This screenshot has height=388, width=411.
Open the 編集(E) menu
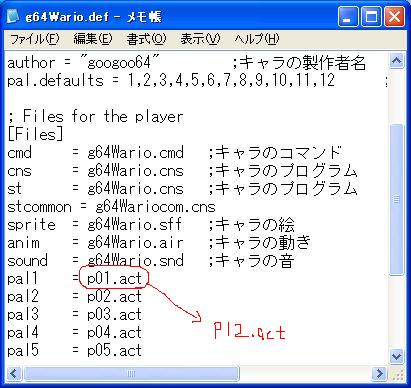coord(93,39)
